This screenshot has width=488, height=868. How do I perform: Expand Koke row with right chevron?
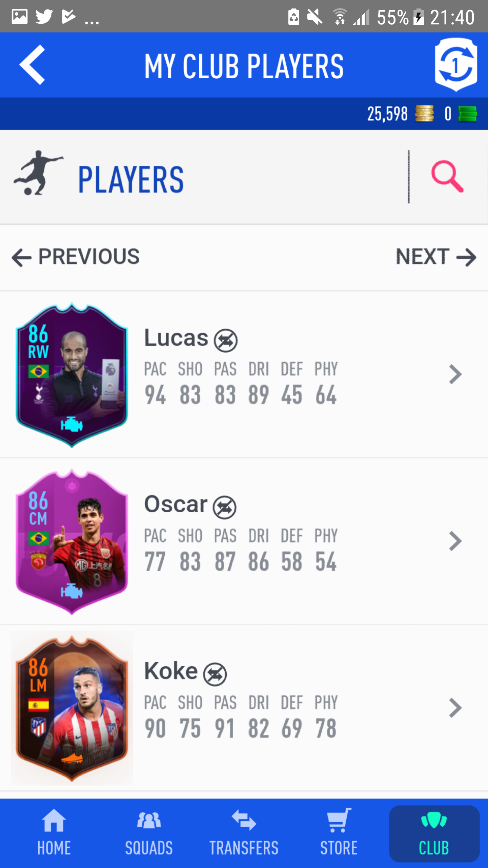[455, 708]
